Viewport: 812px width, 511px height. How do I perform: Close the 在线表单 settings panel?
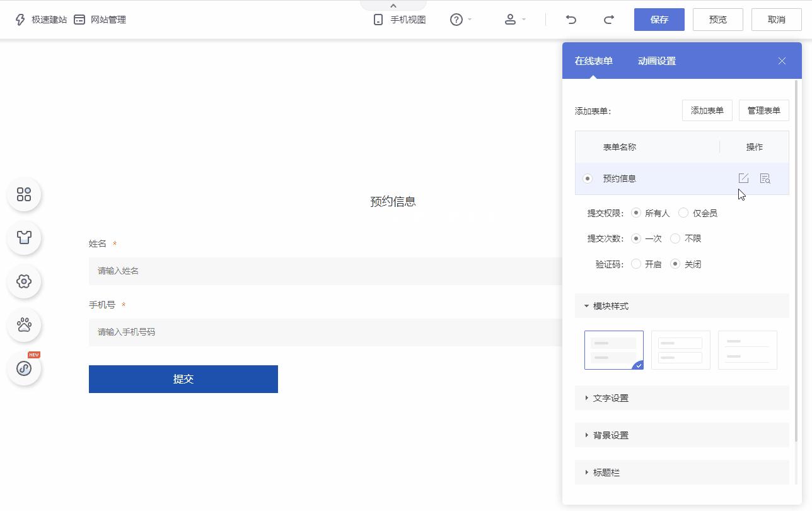coord(782,61)
